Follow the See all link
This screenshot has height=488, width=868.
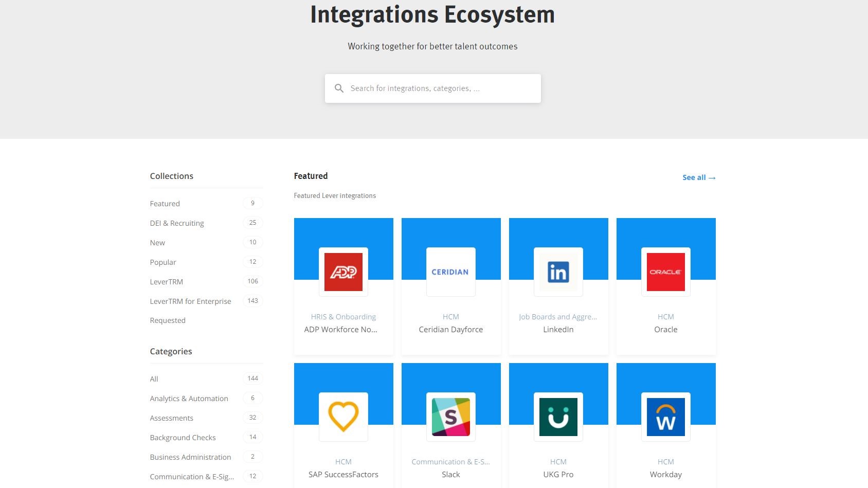coord(699,177)
